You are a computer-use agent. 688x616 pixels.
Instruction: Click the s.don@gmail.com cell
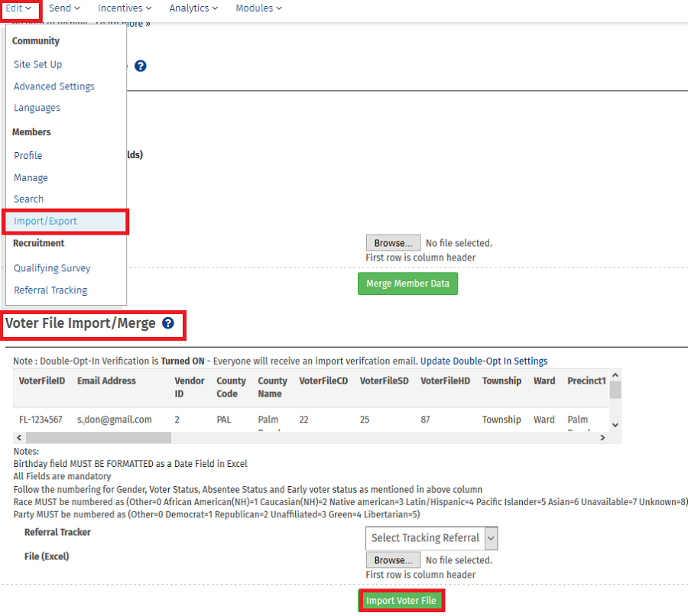(114, 420)
